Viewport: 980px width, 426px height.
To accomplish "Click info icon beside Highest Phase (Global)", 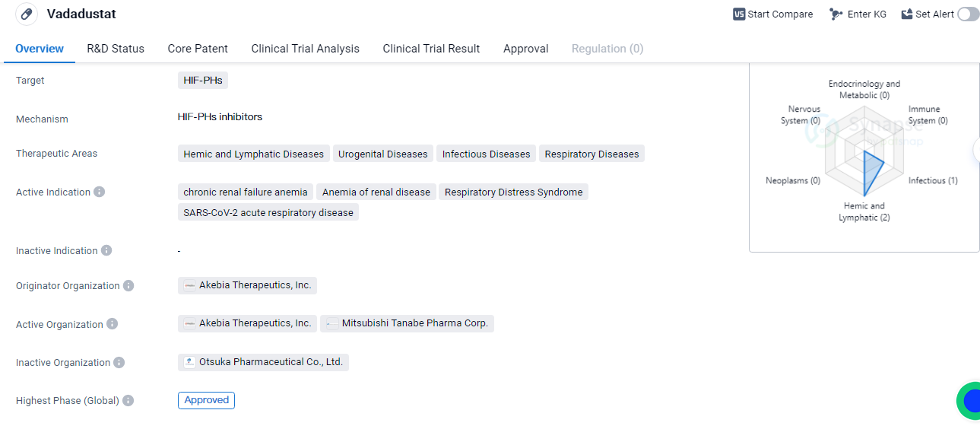I will tap(128, 400).
